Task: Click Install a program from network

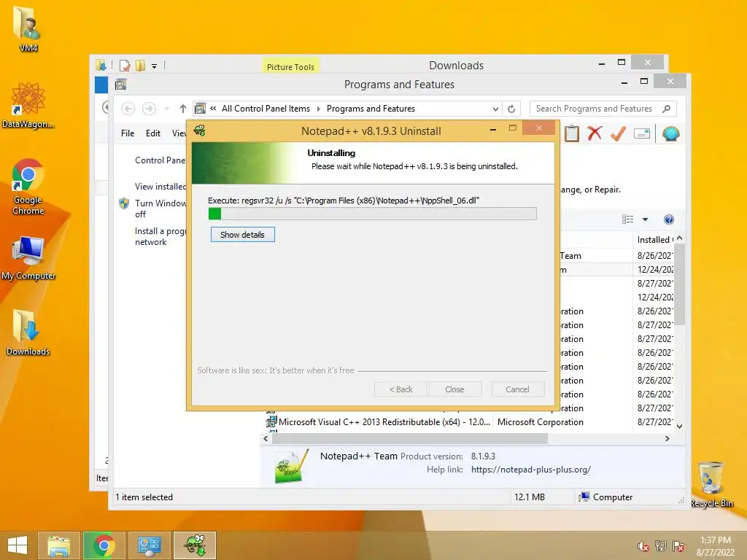Action: (x=160, y=236)
